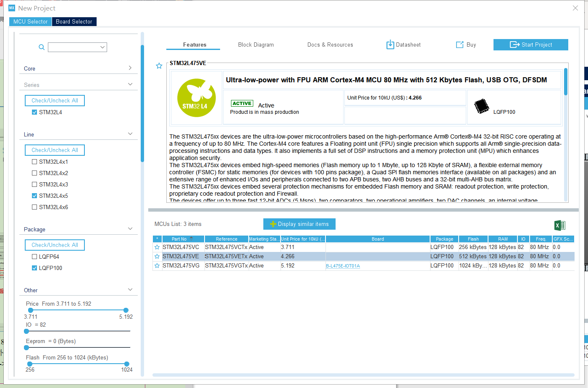Click the IO slider handle
The height and width of the screenshot is (388, 588).
pos(26,331)
